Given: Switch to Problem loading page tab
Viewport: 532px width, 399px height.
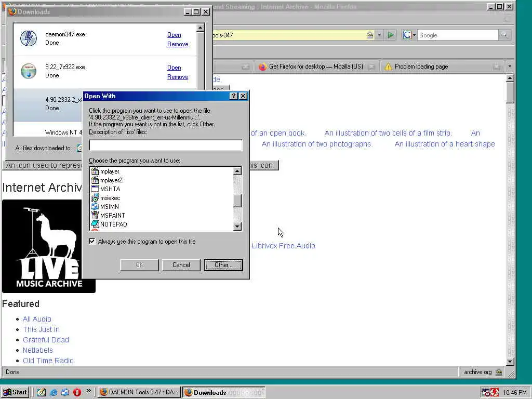Looking at the screenshot, I should coord(421,66).
